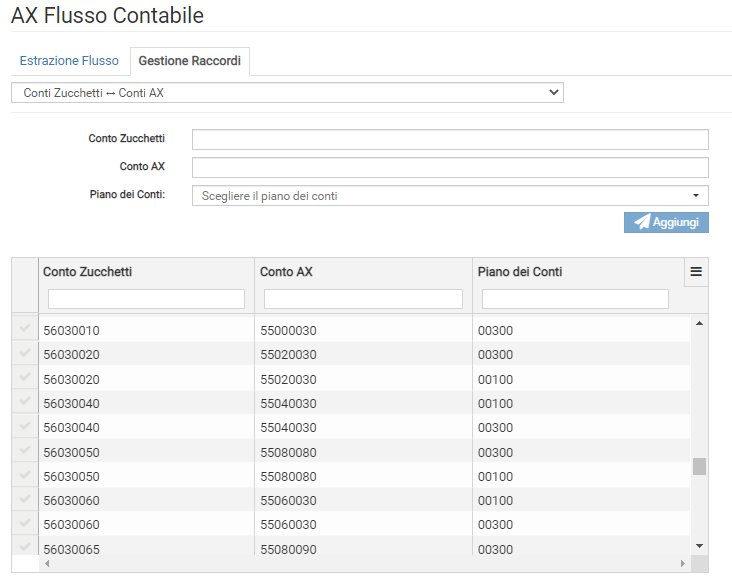Click the checkmark icon for row 56030010

coord(25,329)
